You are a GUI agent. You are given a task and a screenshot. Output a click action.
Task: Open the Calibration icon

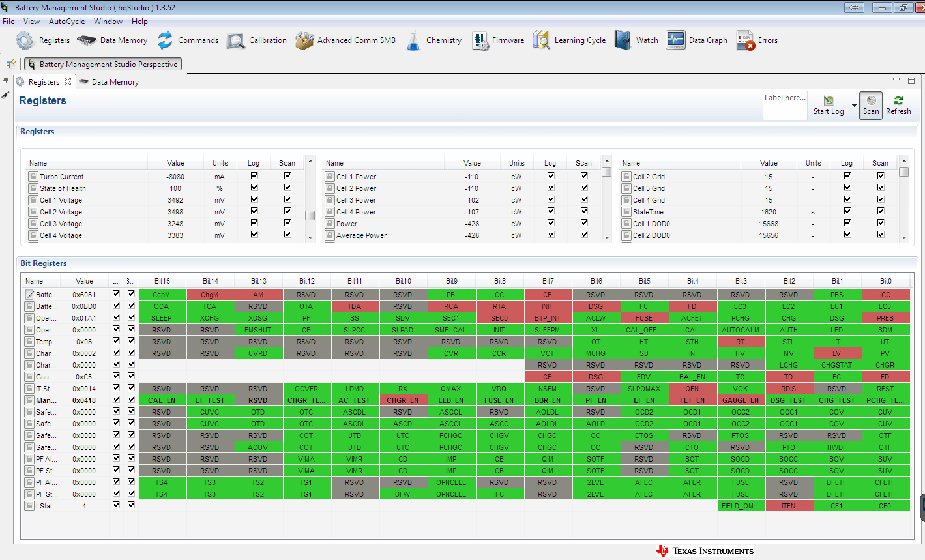[x=235, y=41]
